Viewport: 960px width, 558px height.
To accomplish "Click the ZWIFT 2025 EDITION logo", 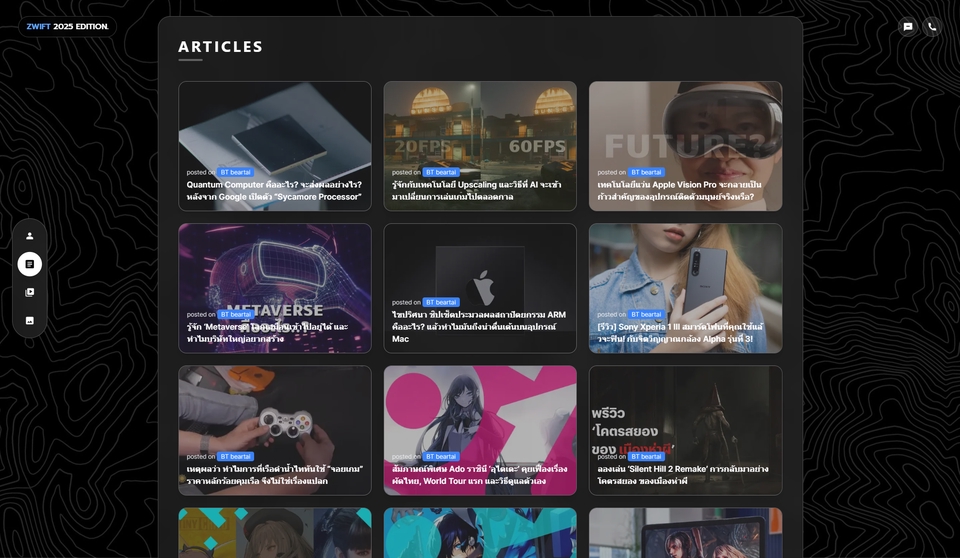I will pyautogui.click(x=67, y=26).
